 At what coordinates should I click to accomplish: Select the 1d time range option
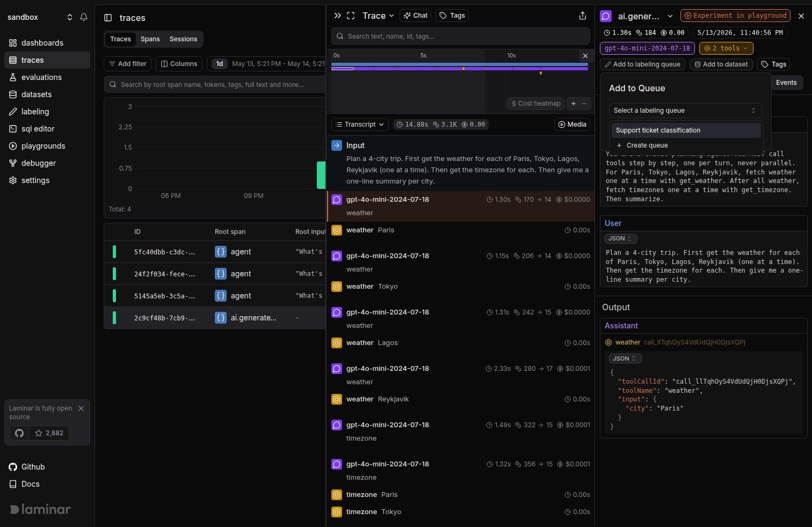coord(219,64)
